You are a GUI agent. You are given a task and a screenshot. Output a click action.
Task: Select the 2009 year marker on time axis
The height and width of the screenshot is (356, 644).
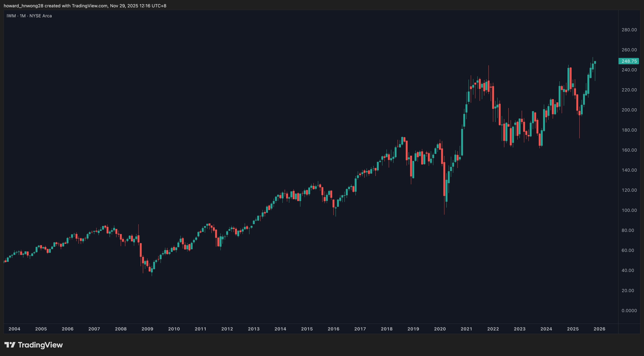[x=147, y=329]
